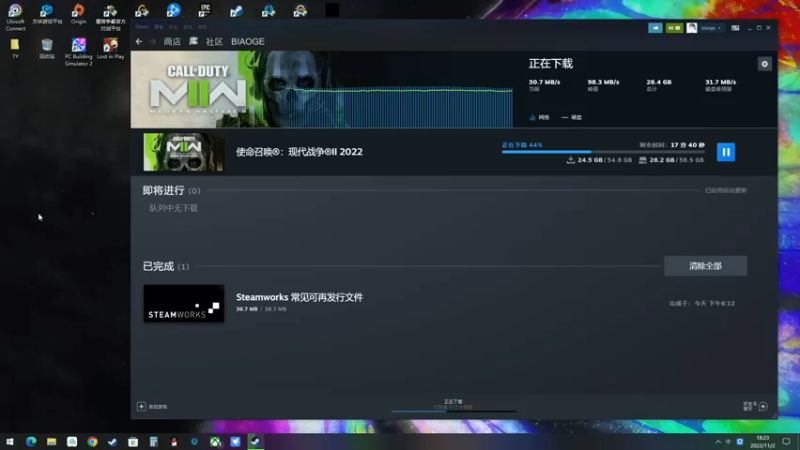Open 方块游戏平台 desktop icon
This screenshot has width=800, height=450.
[47, 14]
